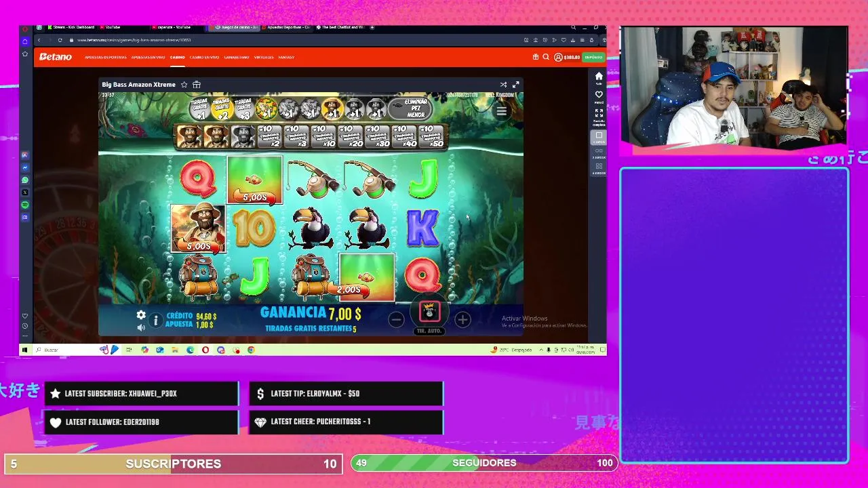Screen dimensions: 868x488
Task: Switch to The best ChatBot browser tab
Action: pos(340,27)
